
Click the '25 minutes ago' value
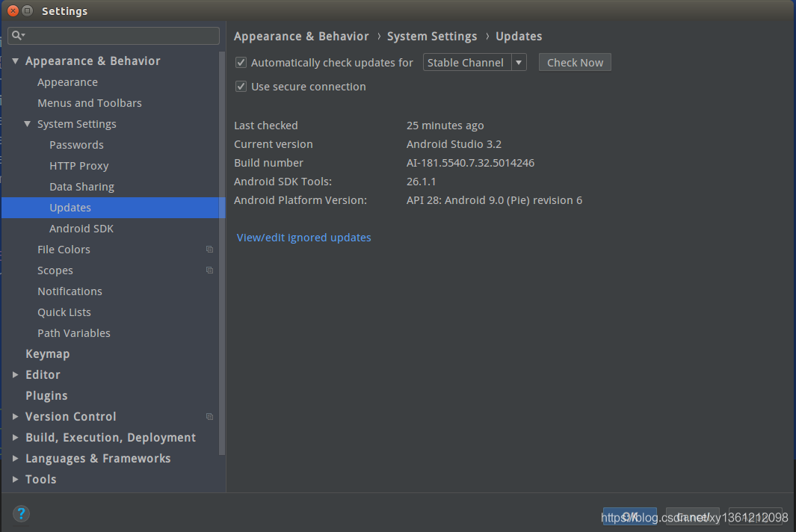click(445, 126)
